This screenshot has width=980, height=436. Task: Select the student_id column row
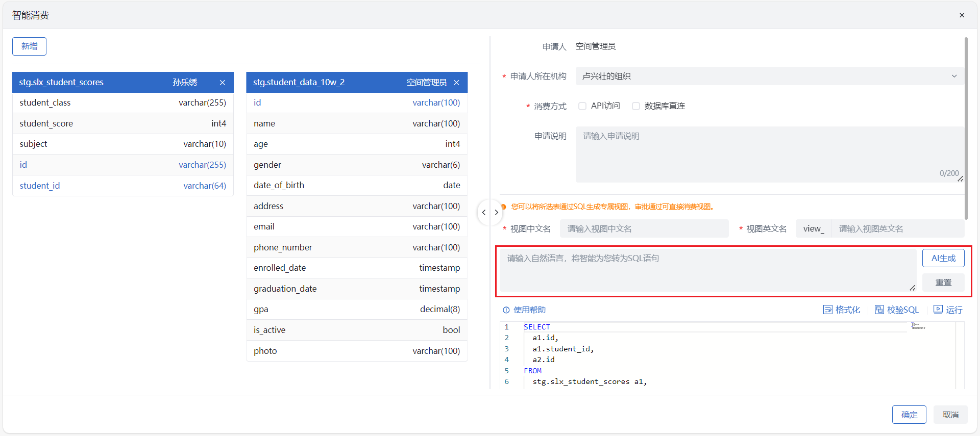pyautogui.click(x=123, y=186)
